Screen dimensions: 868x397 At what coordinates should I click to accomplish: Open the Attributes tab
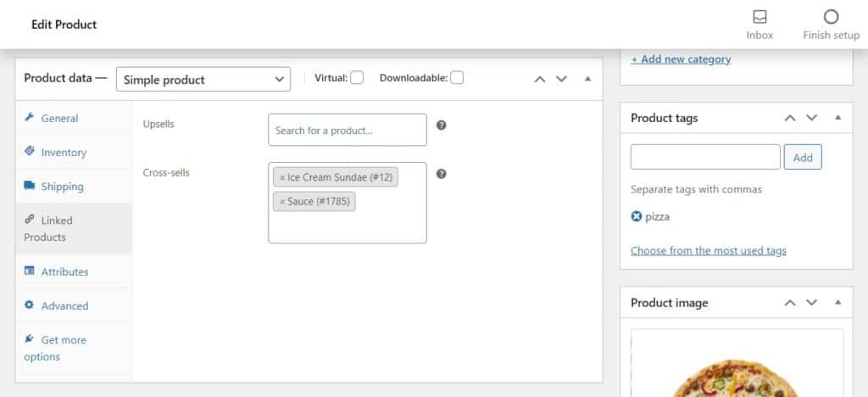64,272
